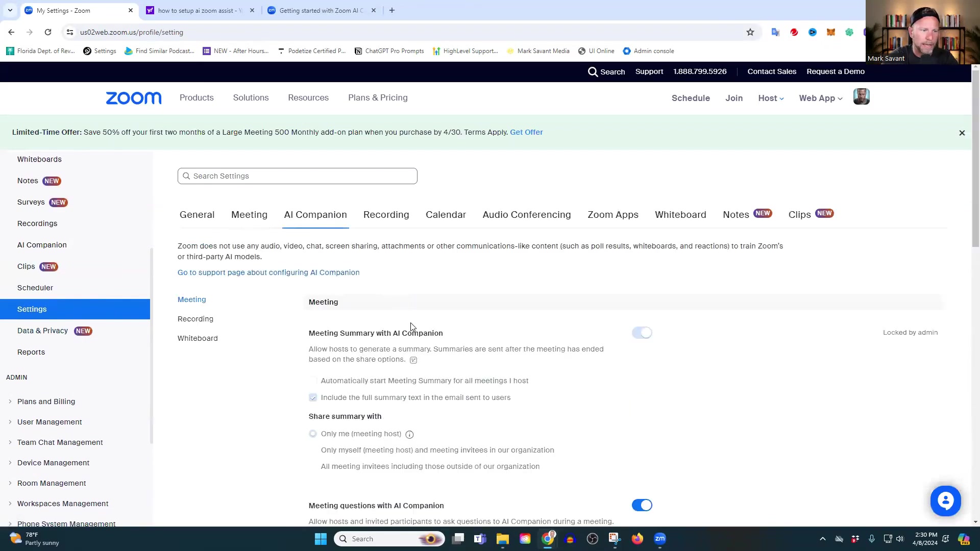Open Firefox from the taskbar
Viewport: 980px width, 551px height.
pyautogui.click(x=637, y=539)
